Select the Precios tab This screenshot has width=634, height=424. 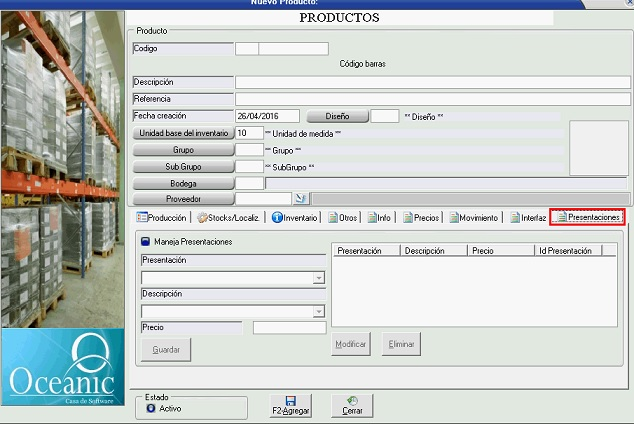click(421, 217)
